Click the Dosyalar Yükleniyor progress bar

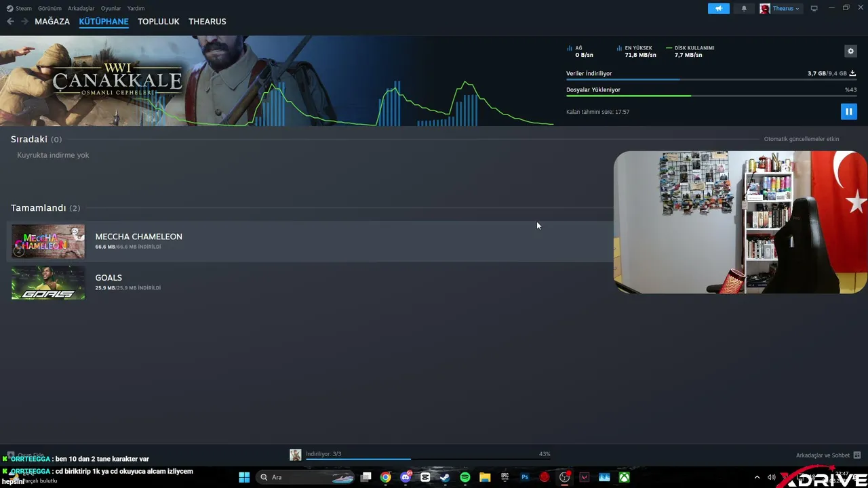[x=711, y=96]
